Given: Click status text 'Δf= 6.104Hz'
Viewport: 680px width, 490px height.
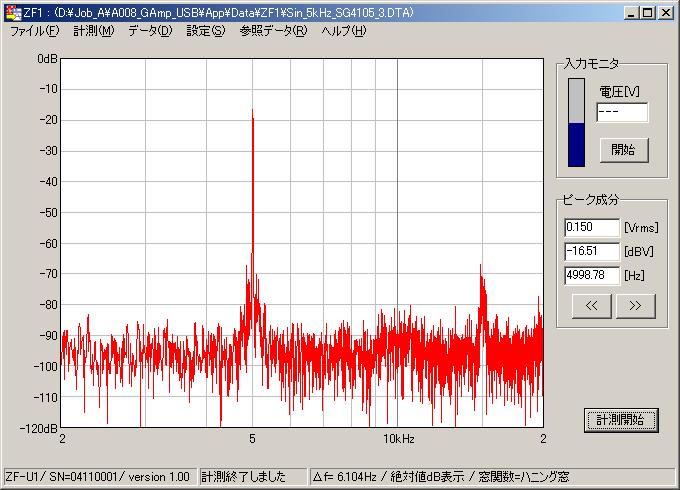Looking at the screenshot, I should pos(345,477).
